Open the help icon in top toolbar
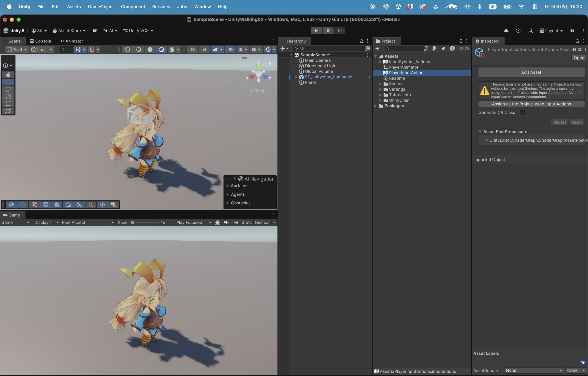The width and height of the screenshot is (588, 376). (572, 31)
